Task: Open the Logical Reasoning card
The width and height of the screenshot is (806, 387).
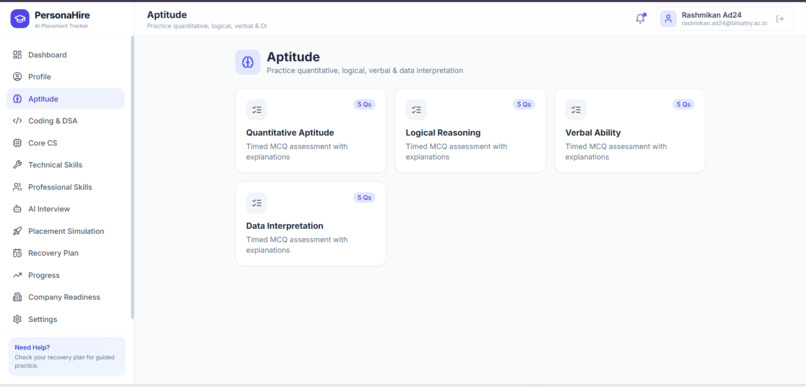Action: pyautogui.click(x=470, y=131)
